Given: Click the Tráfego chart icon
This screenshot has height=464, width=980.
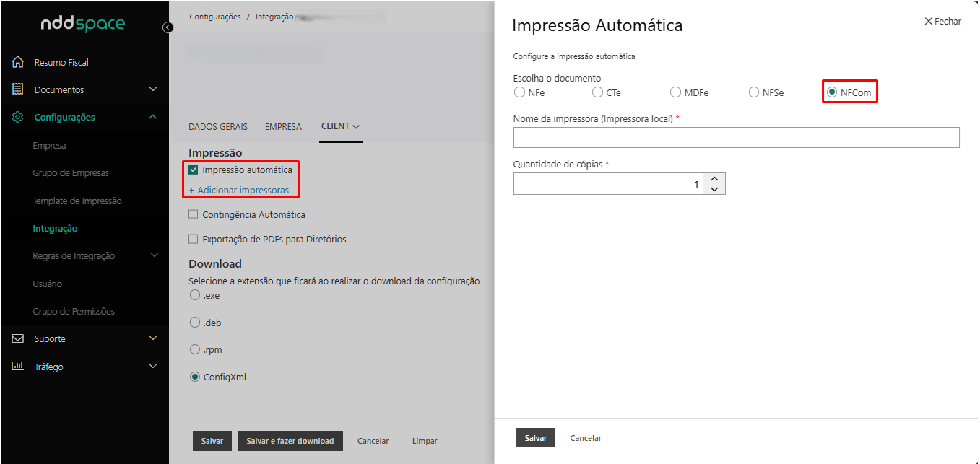Looking at the screenshot, I should tap(19, 367).
